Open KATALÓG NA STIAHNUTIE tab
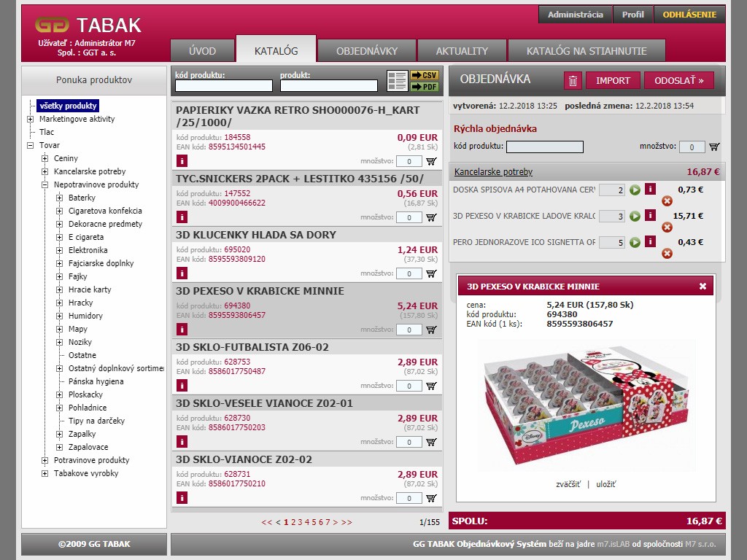Screen dimensions: 747x560 587,51
